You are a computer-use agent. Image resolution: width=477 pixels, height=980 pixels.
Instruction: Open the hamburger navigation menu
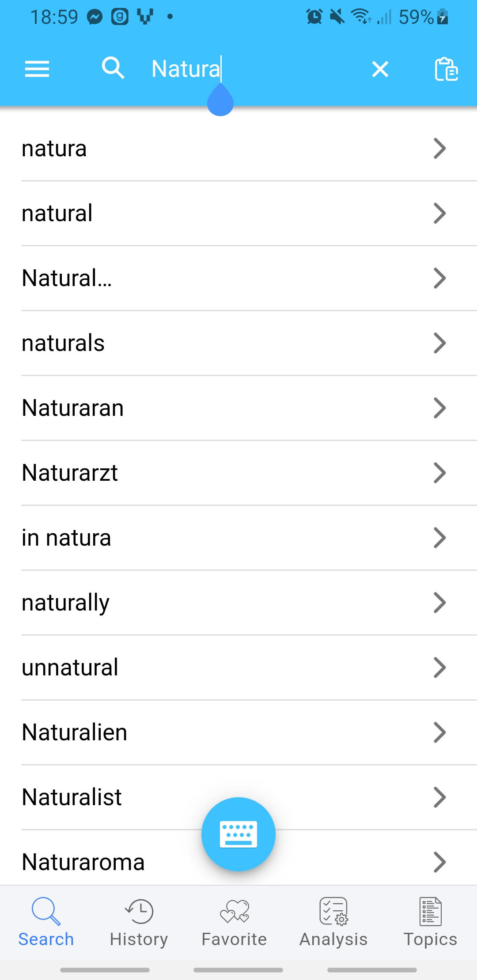tap(37, 69)
